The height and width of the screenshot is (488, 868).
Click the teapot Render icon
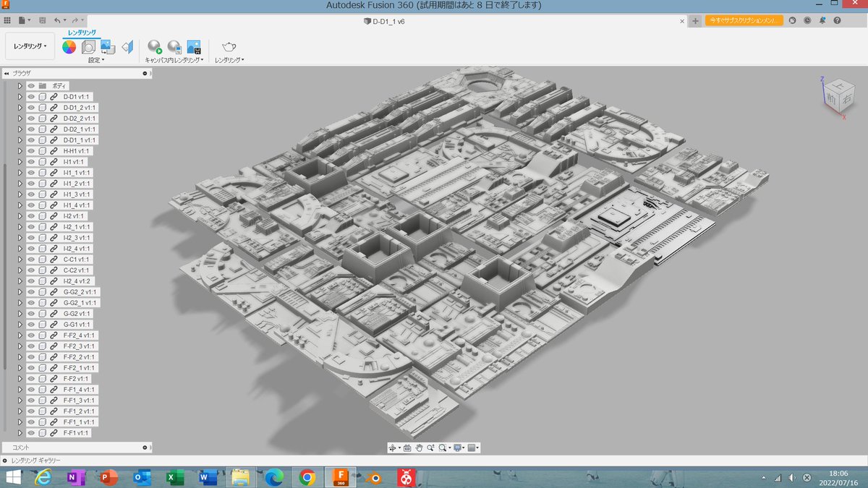click(x=229, y=47)
